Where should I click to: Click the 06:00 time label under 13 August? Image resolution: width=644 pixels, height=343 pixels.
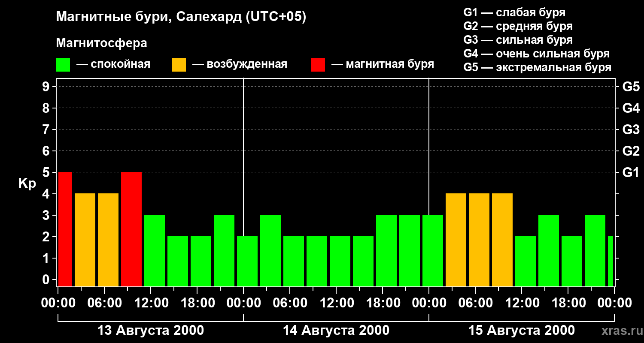click(x=104, y=303)
